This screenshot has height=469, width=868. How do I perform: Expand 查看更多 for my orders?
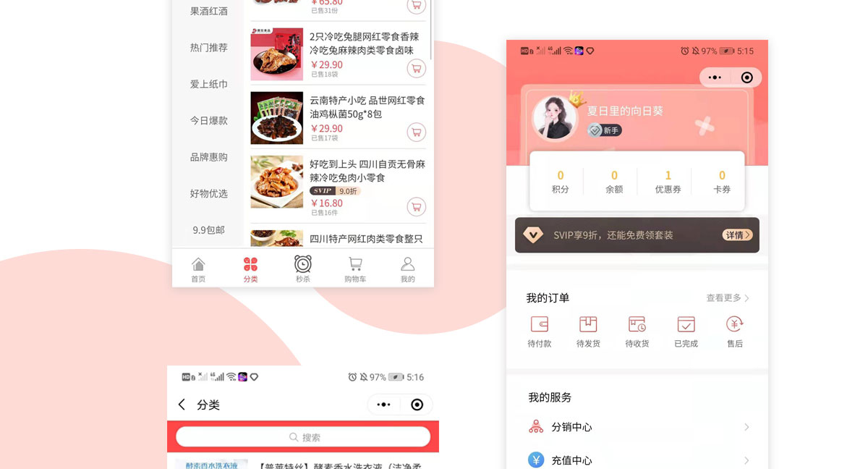point(728,298)
